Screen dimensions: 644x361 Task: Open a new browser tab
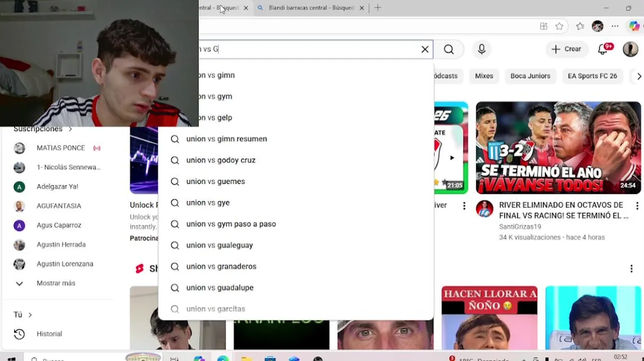click(378, 8)
